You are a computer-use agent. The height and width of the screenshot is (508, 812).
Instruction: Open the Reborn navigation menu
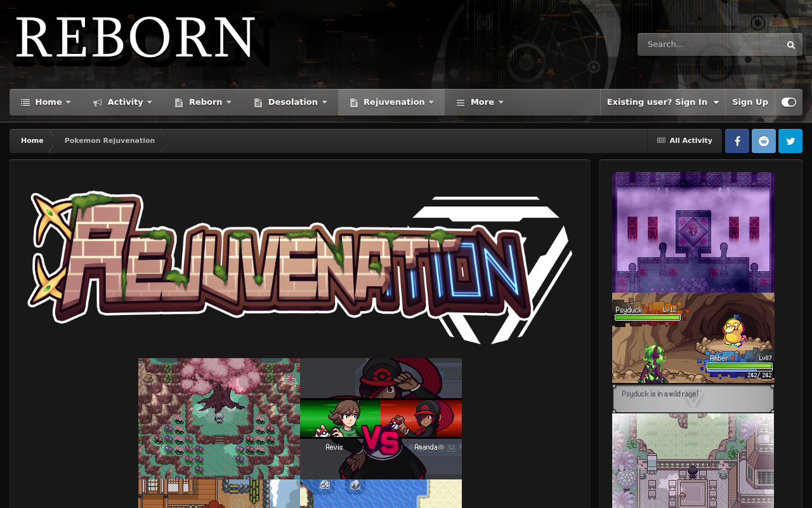click(203, 102)
